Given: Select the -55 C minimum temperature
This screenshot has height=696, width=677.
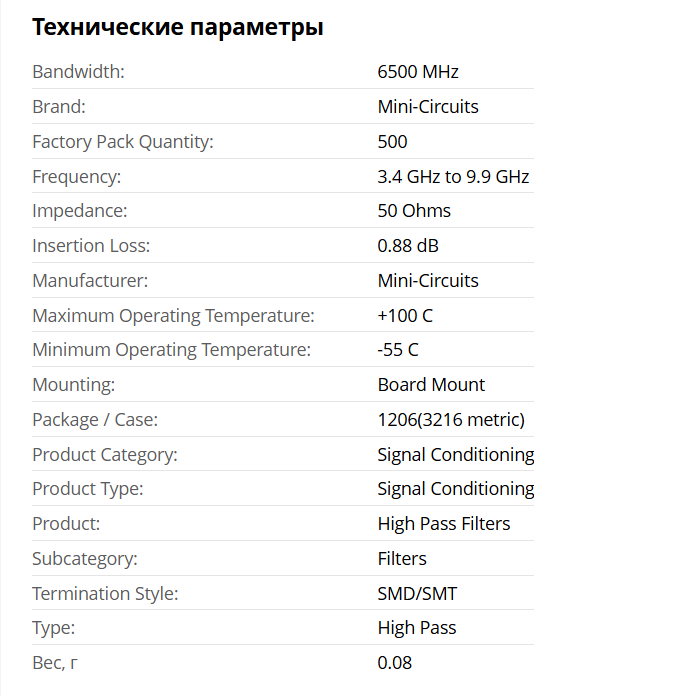Looking at the screenshot, I should tap(398, 350).
